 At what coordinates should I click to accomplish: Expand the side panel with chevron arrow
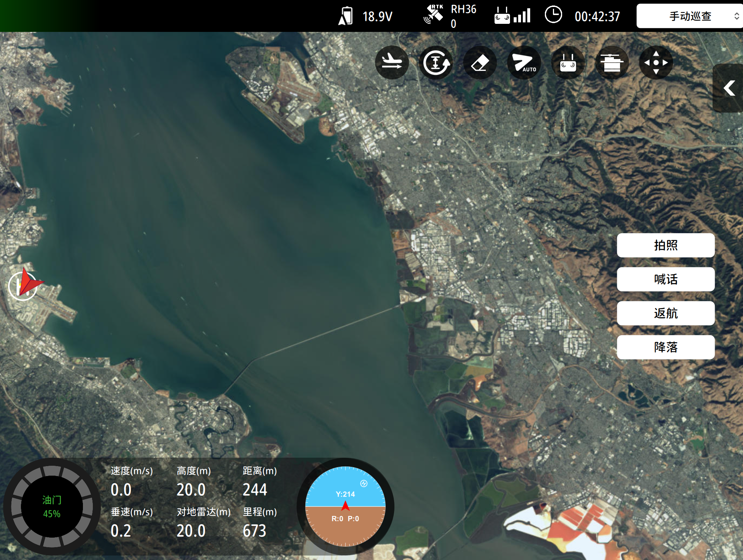pyautogui.click(x=729, y=88)
